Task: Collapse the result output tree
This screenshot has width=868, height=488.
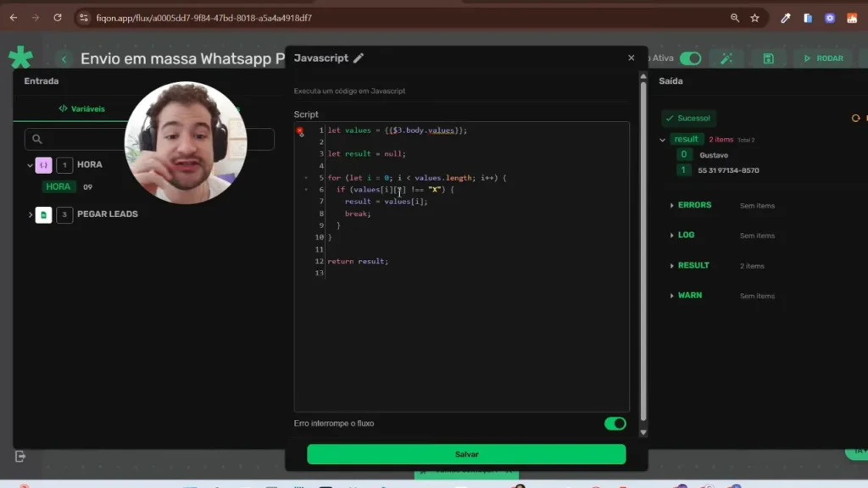Action: click(663, 140)
